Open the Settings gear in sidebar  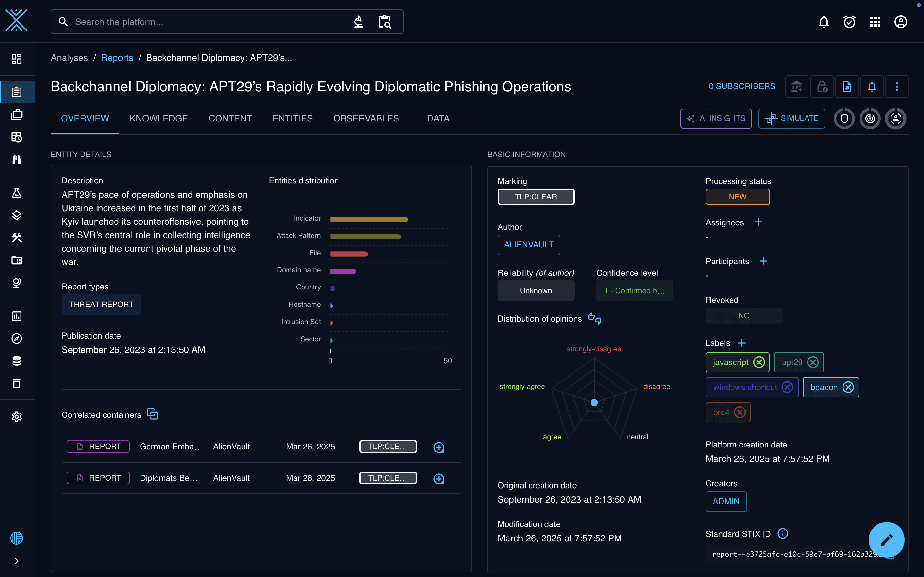point(16,416)
